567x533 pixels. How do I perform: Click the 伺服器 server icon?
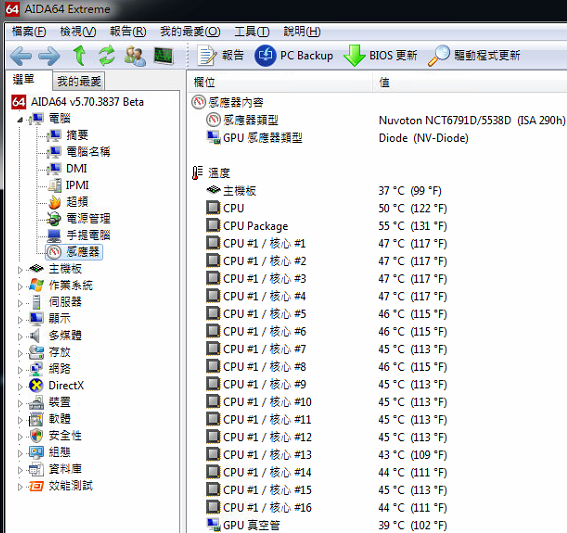[x=36, y=302]
